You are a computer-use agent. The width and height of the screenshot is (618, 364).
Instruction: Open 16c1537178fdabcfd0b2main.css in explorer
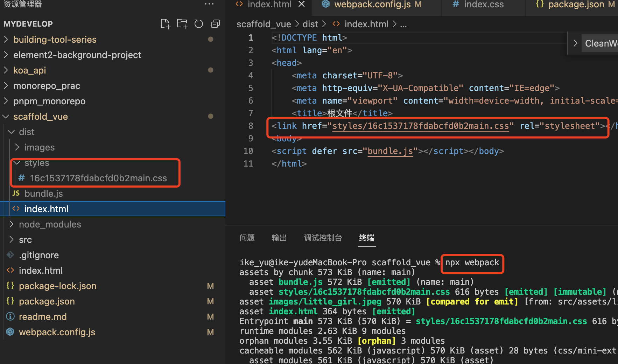pyautogui.click(x=98, y=178)
